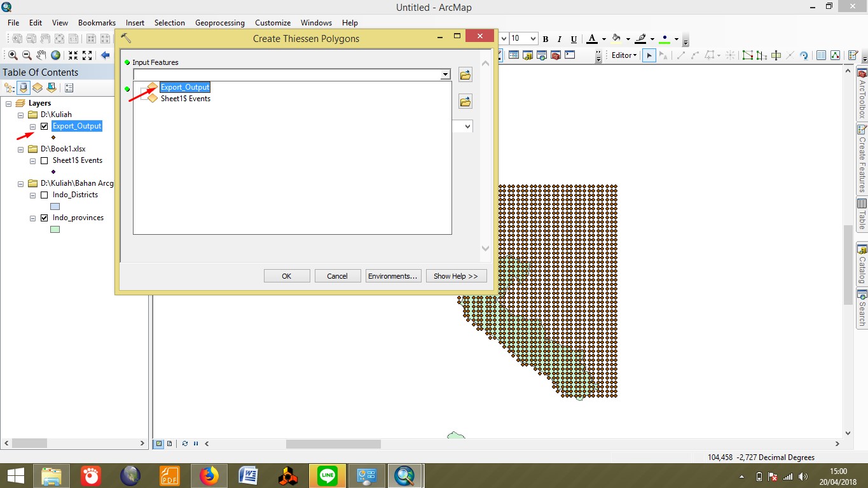This screenshot has height=488, width=868.
Task: Click OK in Create Thiessen Polygons
Action: click(287, 276)
